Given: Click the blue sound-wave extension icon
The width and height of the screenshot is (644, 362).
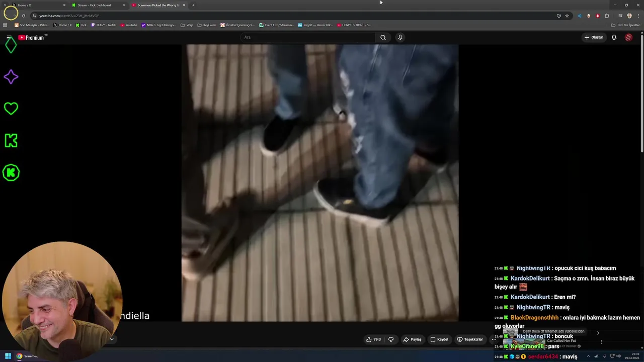Looking at the screenshot, I should point(580,16).
